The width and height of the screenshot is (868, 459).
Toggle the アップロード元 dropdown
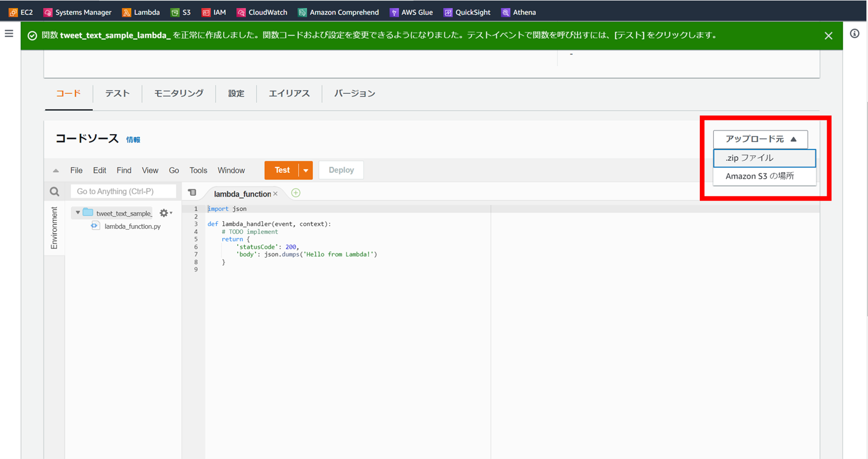point(760,139)
